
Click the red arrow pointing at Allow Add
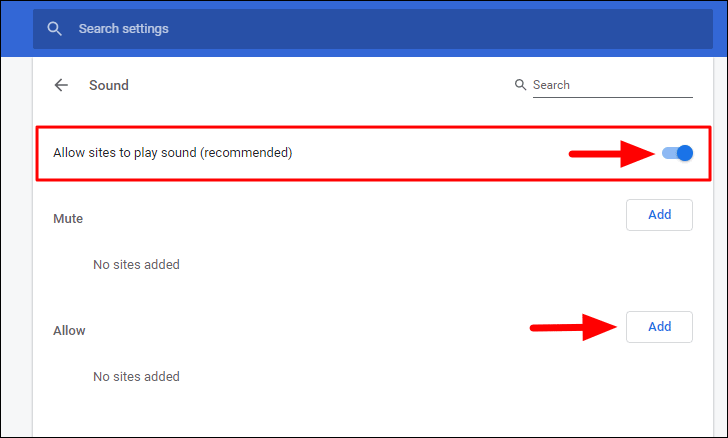(x=573, y=326)
